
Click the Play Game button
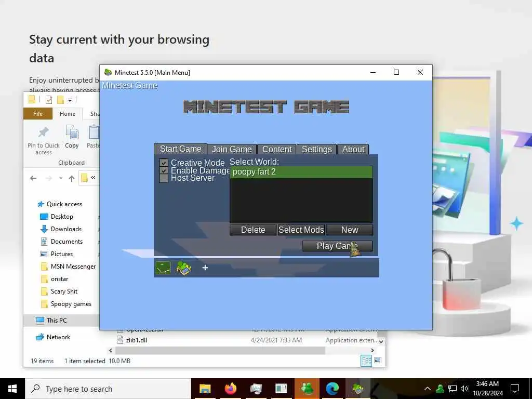337,246
